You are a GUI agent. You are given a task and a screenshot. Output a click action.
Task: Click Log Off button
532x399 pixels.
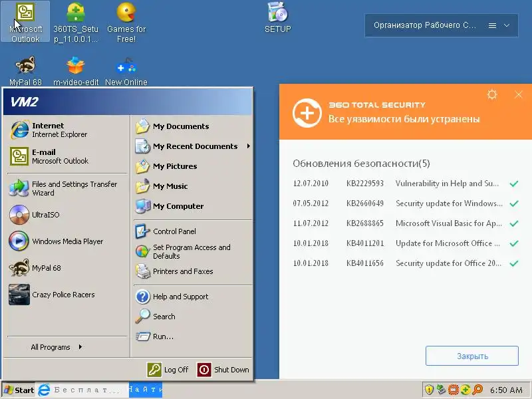point(168,370)
